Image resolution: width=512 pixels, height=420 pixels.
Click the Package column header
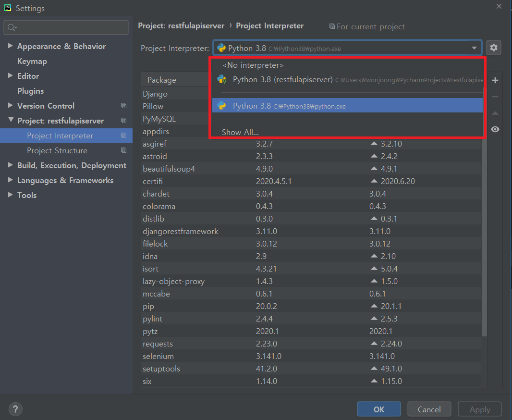[x=162, y=80]
